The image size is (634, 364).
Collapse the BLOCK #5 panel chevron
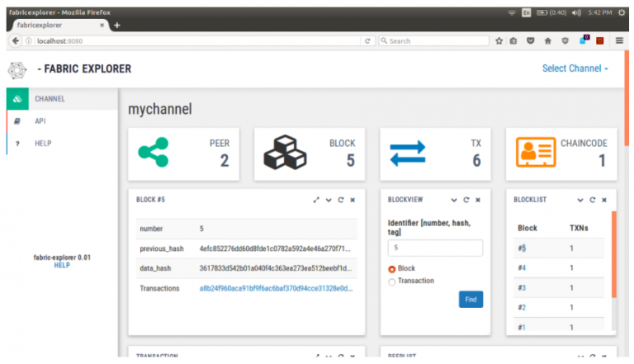pos(329,200)
